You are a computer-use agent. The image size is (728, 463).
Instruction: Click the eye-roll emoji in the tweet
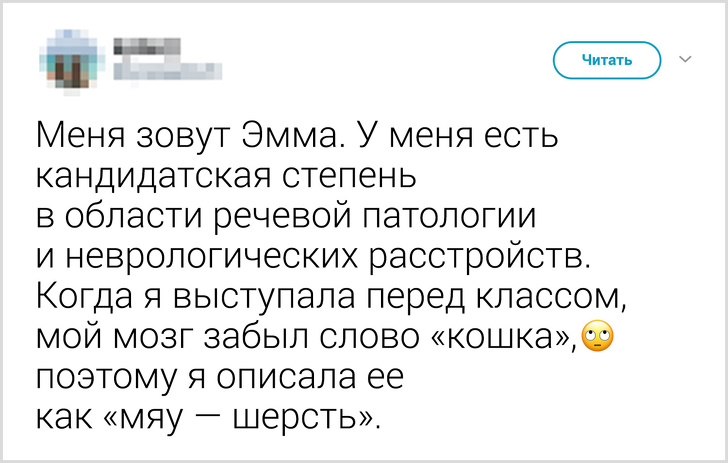[595, 341]
